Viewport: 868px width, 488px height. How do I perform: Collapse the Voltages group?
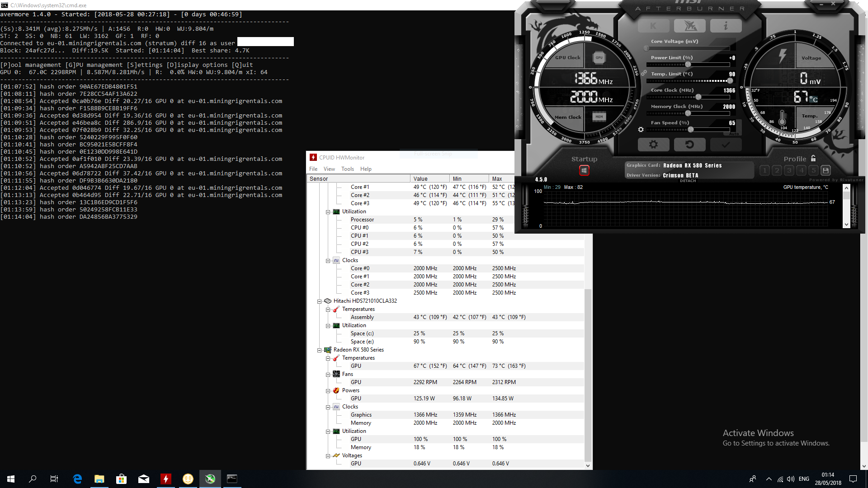pos(328,456)
